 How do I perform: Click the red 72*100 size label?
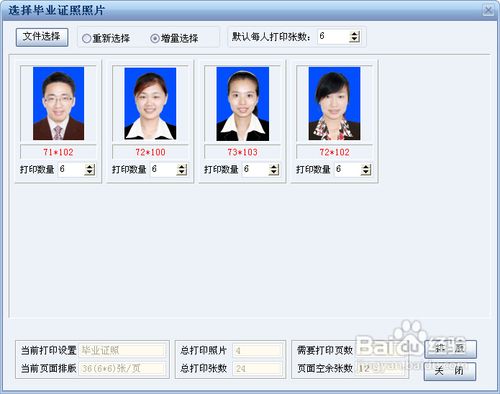pos(150,152)
